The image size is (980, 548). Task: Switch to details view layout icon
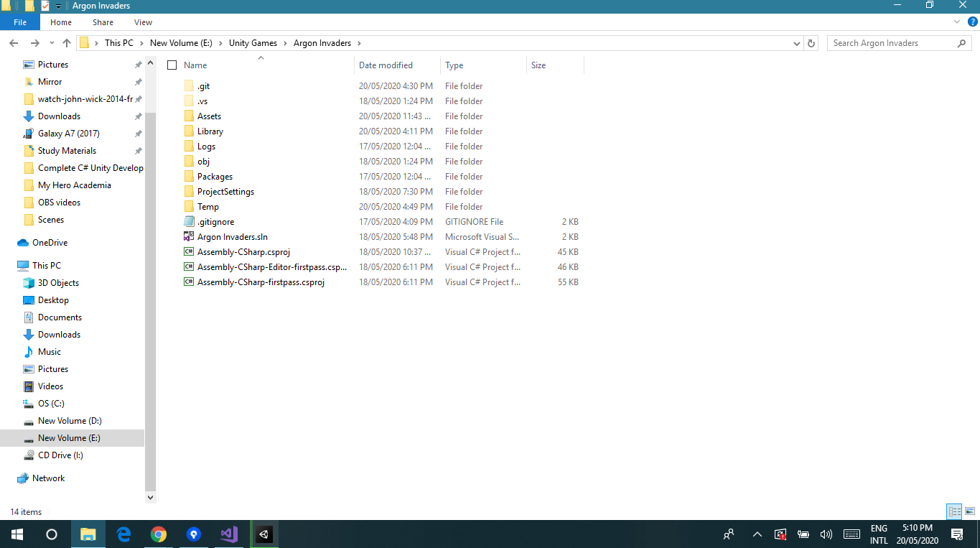[954, 511]
